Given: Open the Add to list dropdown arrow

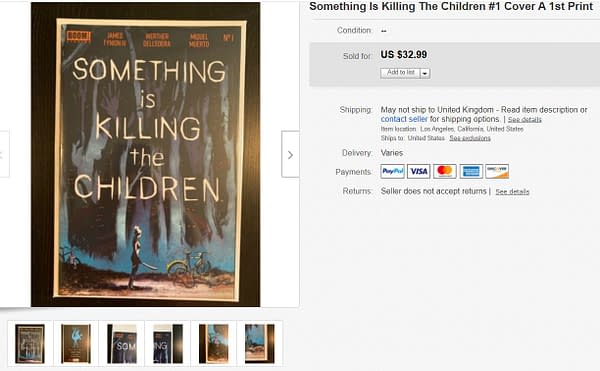Looking at the screenshot, I should [425, 73].
